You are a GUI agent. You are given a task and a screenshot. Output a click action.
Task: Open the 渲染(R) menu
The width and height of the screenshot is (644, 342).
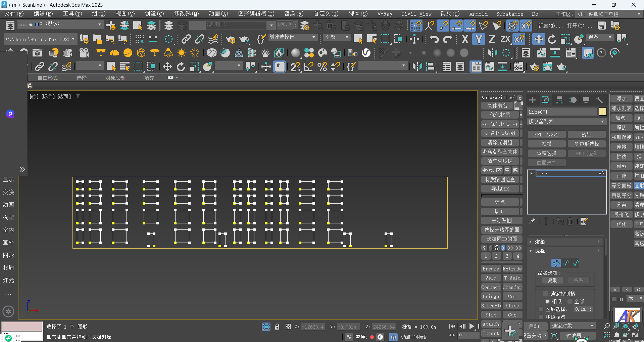click(x=294, y=14)
